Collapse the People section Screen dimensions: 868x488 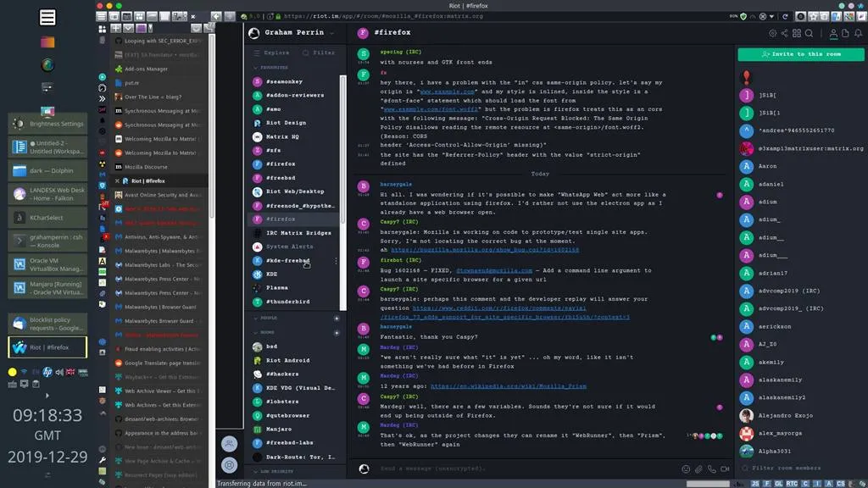(x=265, y=319)
